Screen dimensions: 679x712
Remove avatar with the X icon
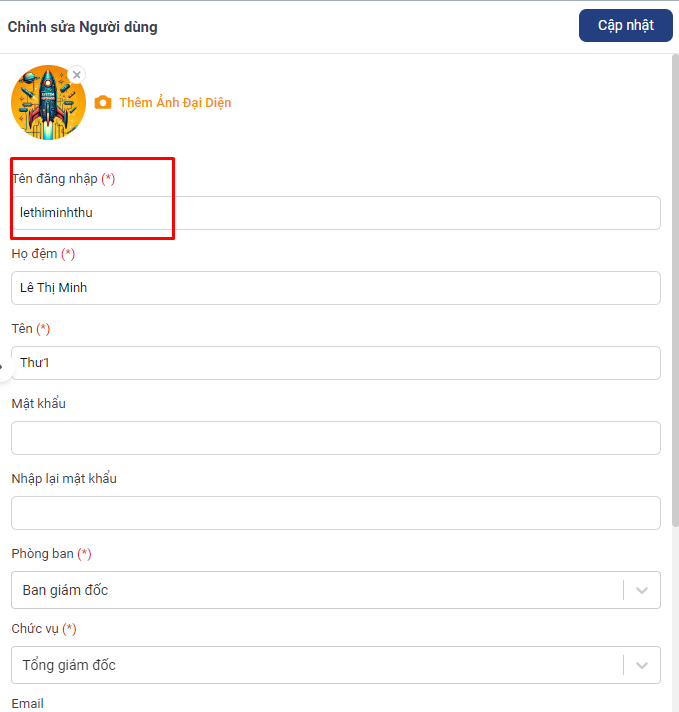77,75
